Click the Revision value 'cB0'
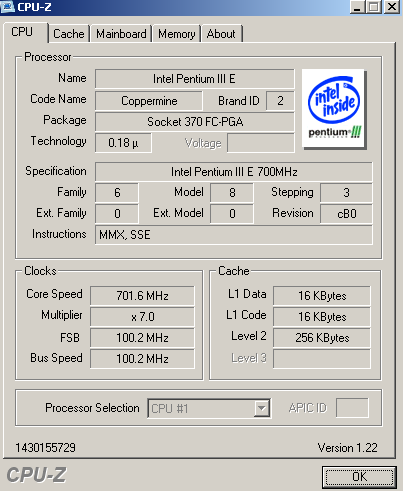The width and height of the screenshot is (403, 491). click(x=346, y=213)
